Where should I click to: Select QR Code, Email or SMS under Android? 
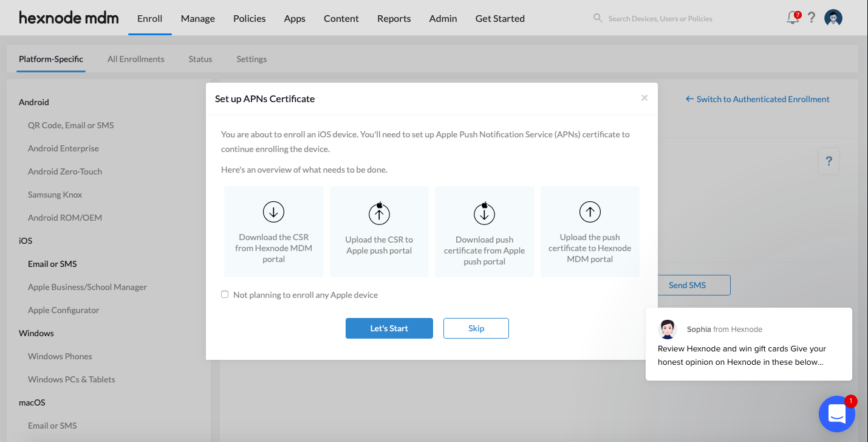(71, 125)
